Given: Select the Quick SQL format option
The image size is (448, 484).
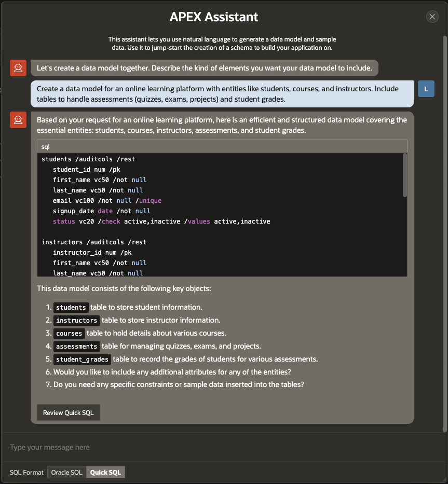Looking at the screenshot, I should coord(105,473).
